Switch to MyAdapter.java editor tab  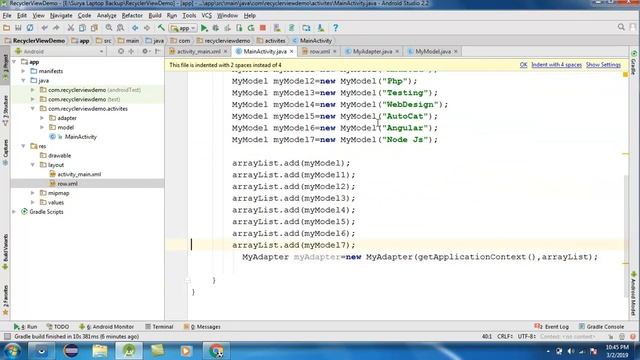(372, 51)
